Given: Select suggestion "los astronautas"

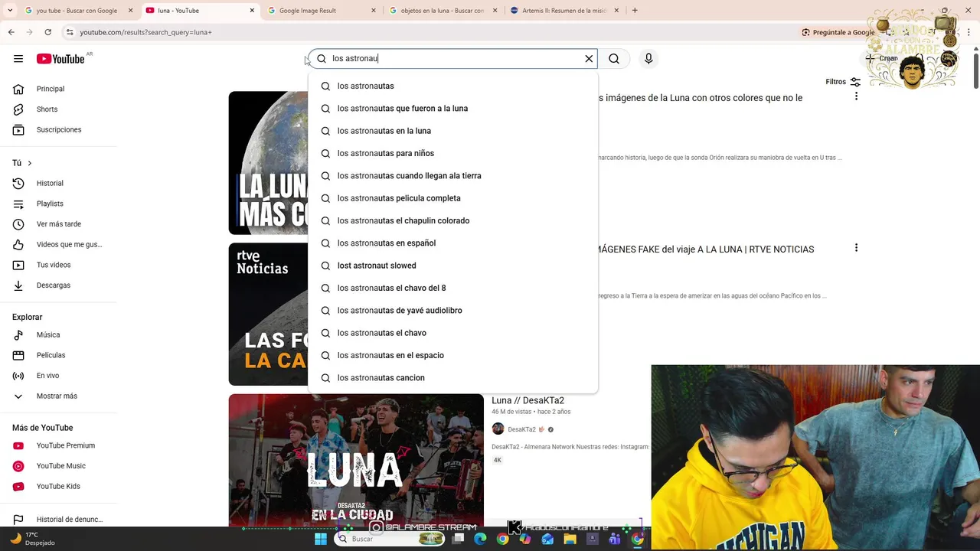Looking at the screenshot, I should pyautogui.click(x=452, y=86).
